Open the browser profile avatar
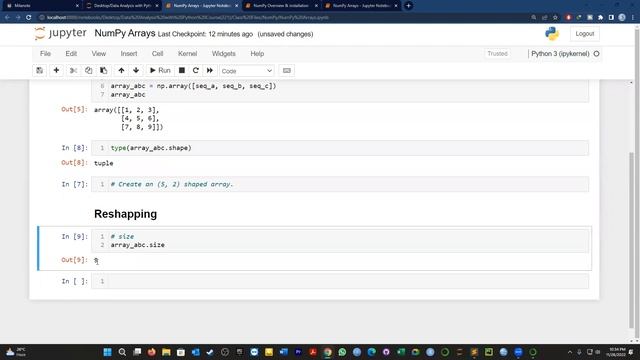This screenshot has width=640, height=360. coord(622,18)
